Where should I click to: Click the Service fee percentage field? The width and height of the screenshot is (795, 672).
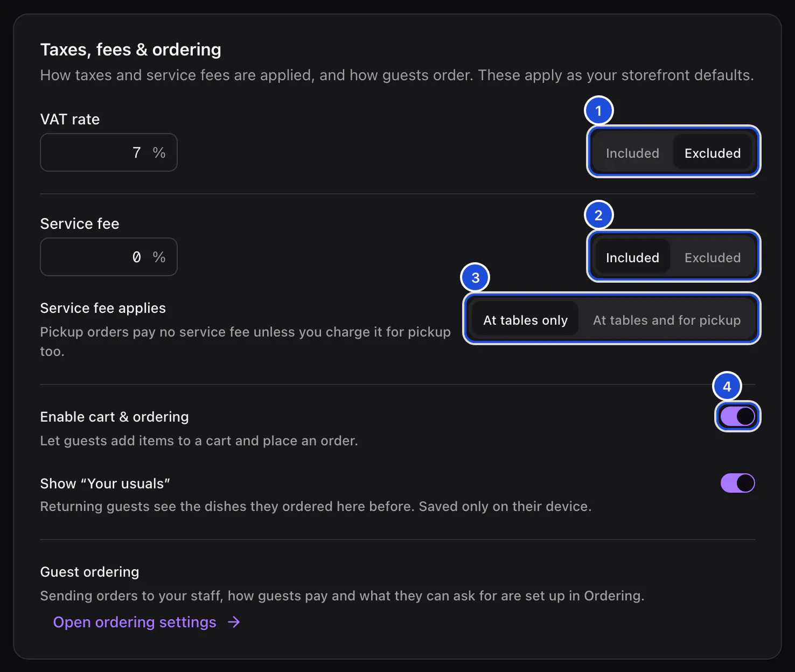click(x=109, y=257)
